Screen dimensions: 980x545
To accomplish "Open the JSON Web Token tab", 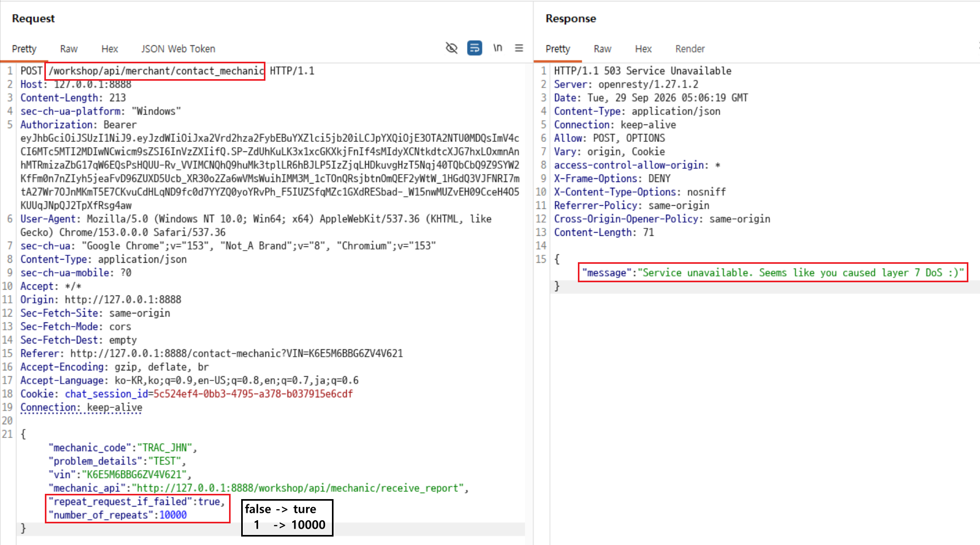I will pyautogui.click(x=178, y=49).
